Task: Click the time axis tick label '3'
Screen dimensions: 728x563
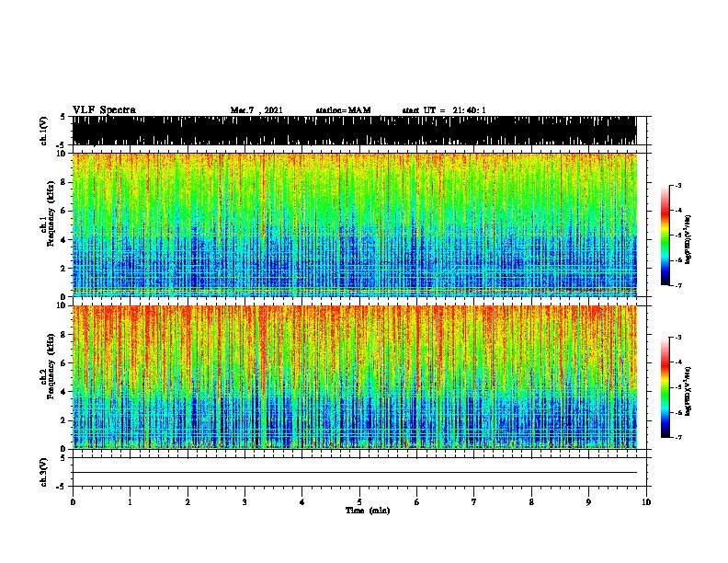Action: 245,502
